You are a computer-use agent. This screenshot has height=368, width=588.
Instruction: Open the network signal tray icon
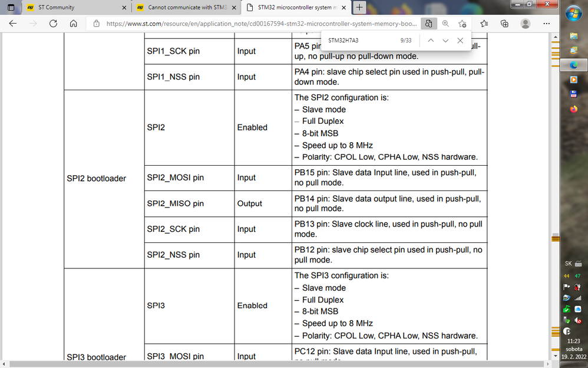click(578, 298)
